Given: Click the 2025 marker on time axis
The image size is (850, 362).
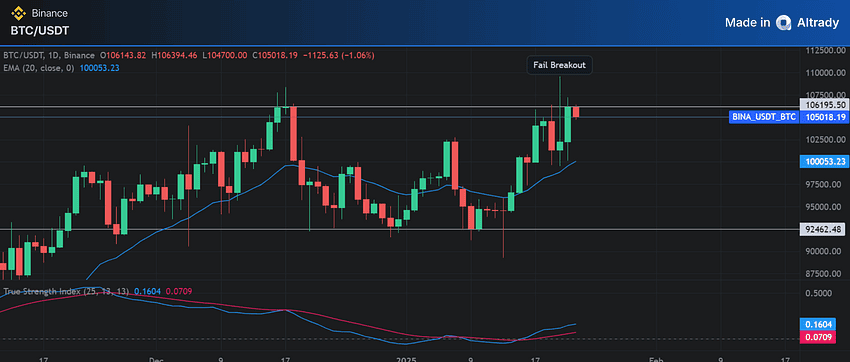Looking at the screenshot, I should pyautogui.click(x=405, y=358).
